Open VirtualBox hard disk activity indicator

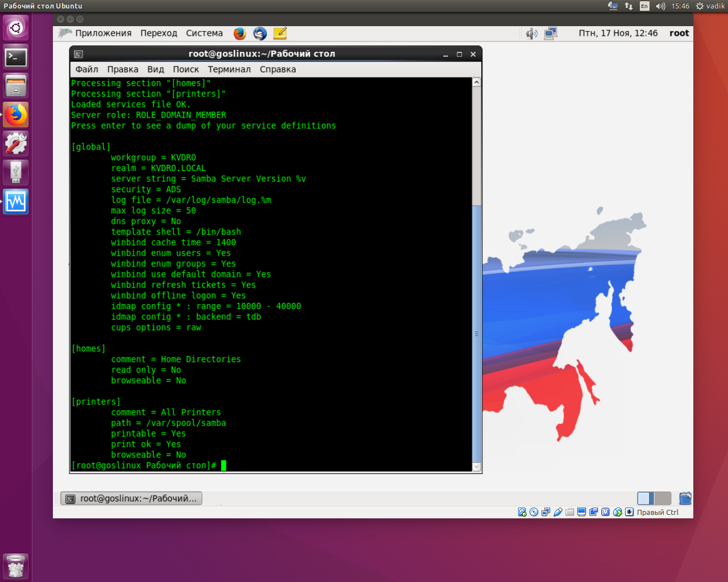click(x=522, y=512)
